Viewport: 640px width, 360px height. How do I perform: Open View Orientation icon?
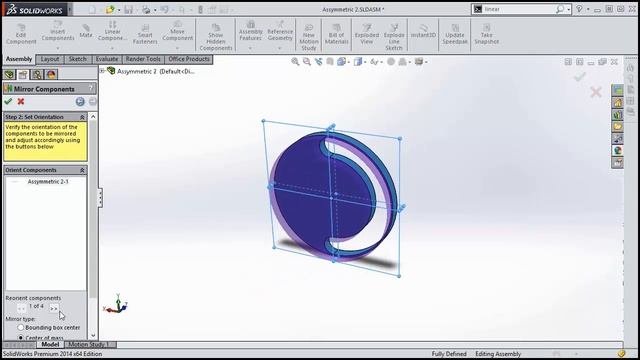point(341,62)
